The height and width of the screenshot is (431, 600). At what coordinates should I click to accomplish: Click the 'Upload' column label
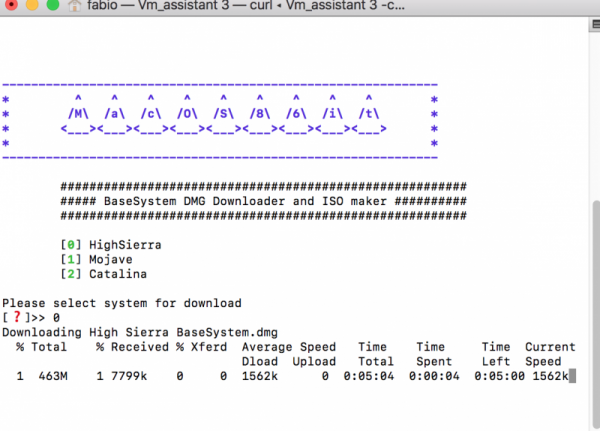[x=314, y=361]
